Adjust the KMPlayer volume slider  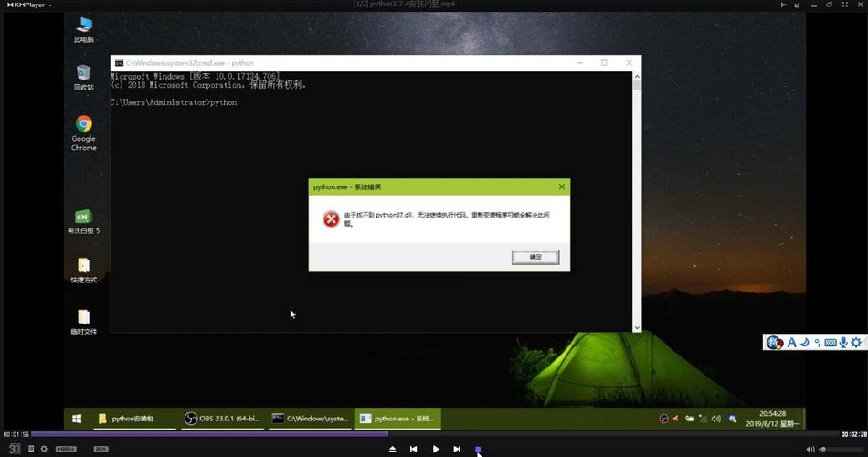(841, 449)
